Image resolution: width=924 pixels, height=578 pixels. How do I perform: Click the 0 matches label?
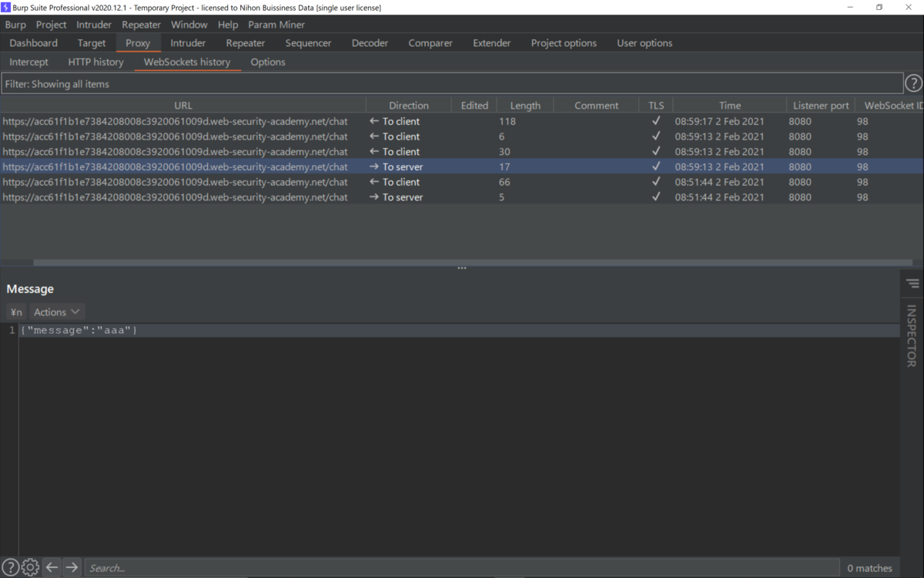(x=870, y=568)
